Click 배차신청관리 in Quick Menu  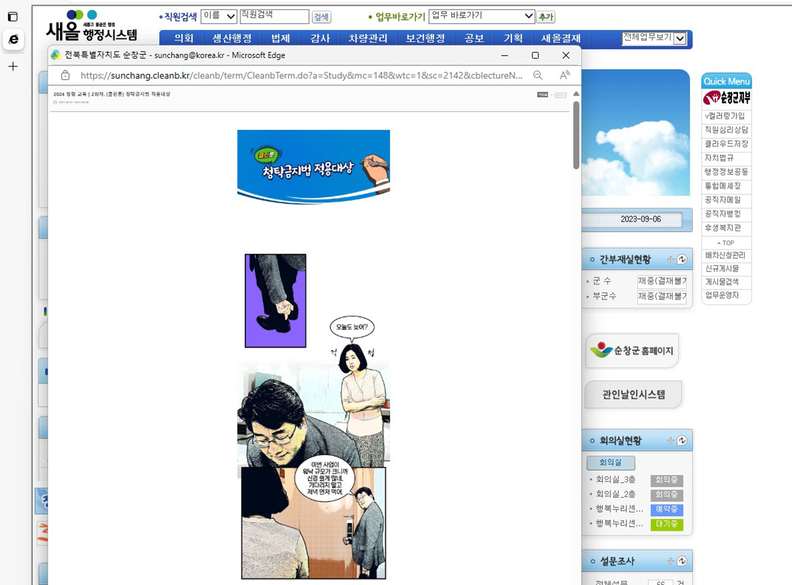pos(725,255)
